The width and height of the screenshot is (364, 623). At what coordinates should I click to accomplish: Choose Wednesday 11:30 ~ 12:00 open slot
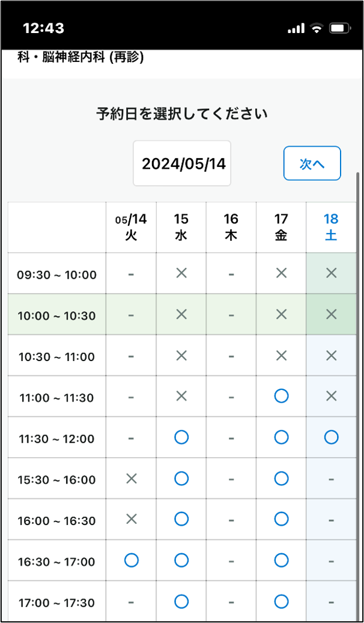coord(181,437)
